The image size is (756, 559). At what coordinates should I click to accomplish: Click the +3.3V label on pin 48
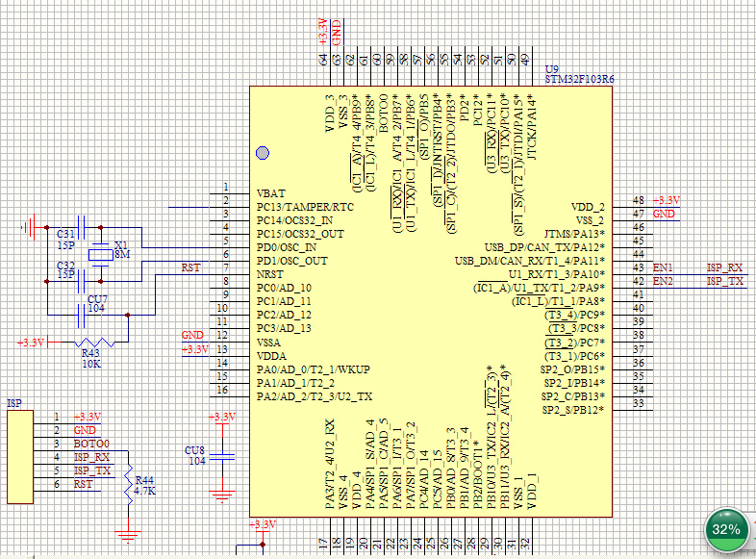[x=667, y=200]
